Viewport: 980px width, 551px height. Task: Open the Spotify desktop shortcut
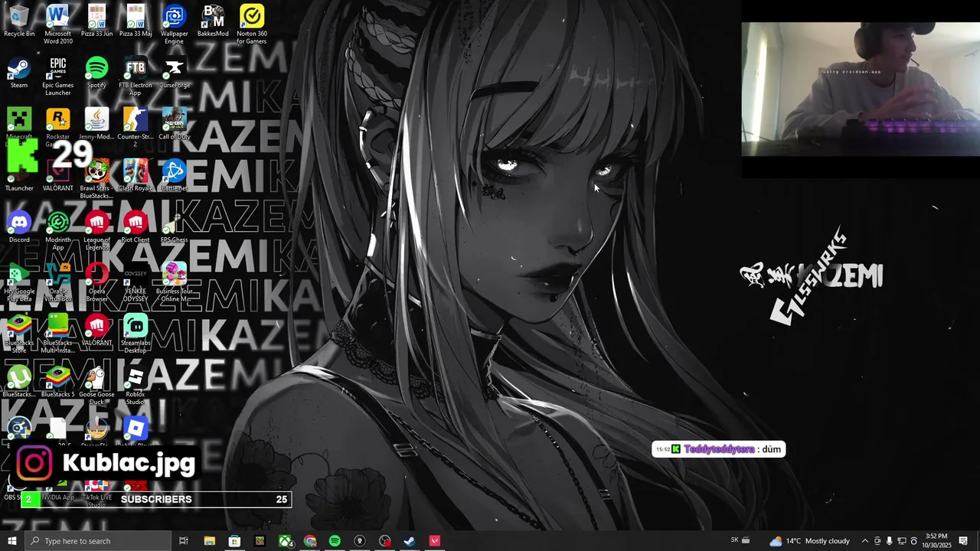(96, 73)
